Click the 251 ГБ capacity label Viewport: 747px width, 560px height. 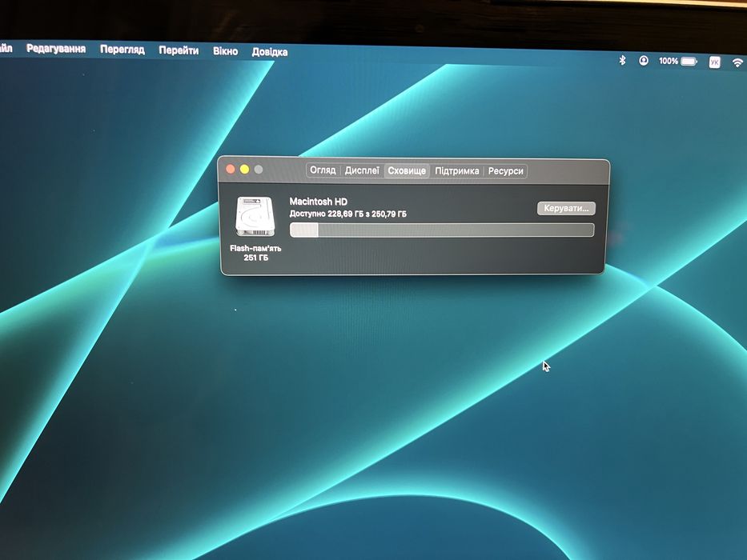tap(256, 258)
